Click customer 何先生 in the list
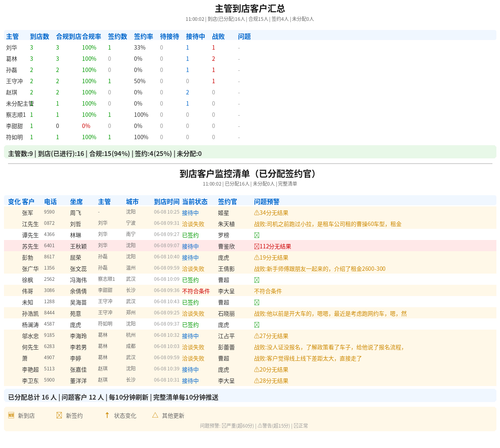 click(x=30, y=347)
